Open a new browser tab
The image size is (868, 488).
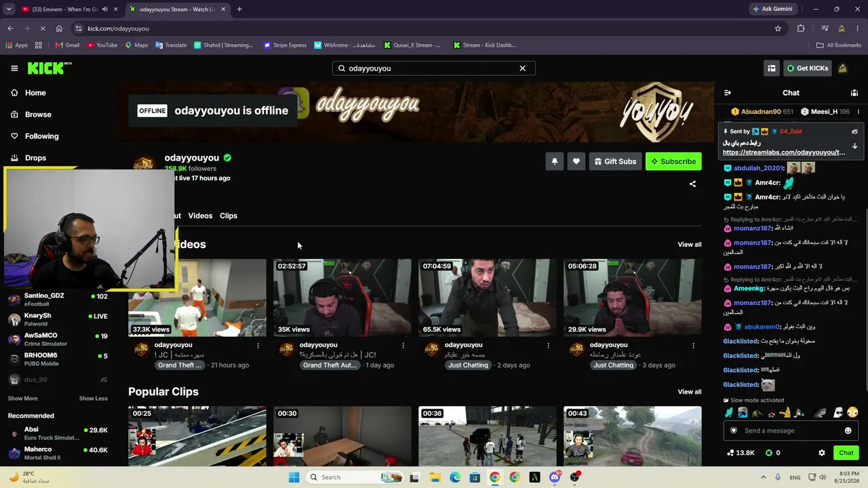click(239, 9)
